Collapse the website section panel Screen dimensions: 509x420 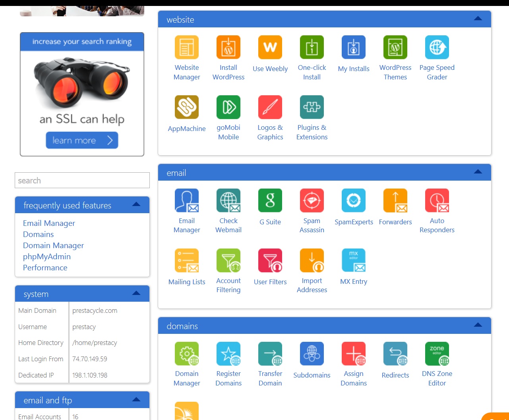pyautogui.click(x=478, y=19)
